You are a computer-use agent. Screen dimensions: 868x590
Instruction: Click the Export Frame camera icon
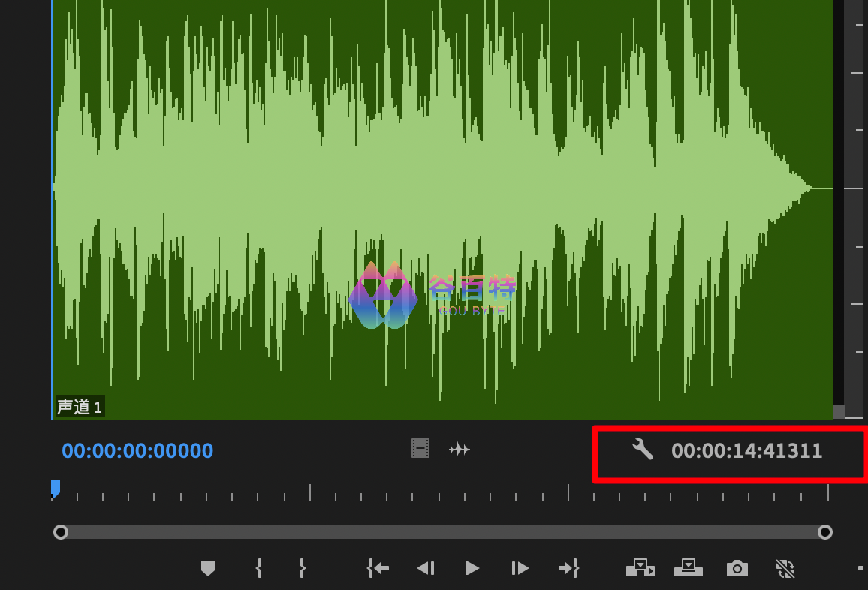737,568
